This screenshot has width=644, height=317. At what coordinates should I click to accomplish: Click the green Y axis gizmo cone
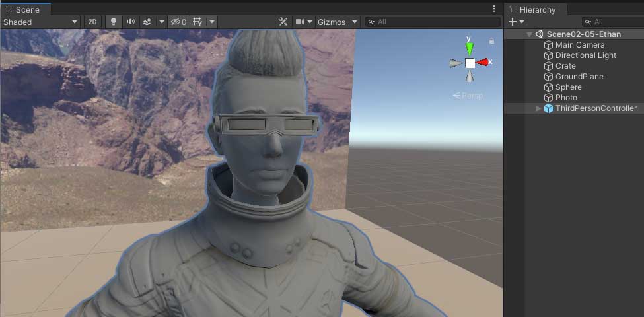[470, 49]
